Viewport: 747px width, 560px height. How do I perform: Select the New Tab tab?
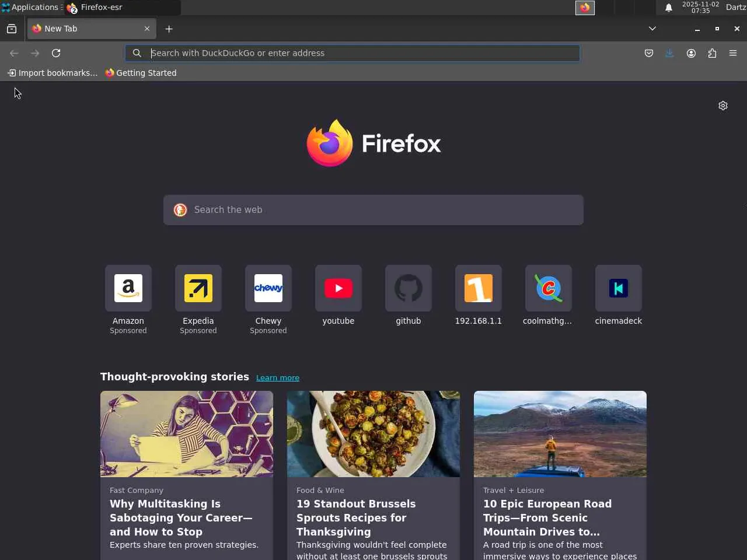[92, 29]
